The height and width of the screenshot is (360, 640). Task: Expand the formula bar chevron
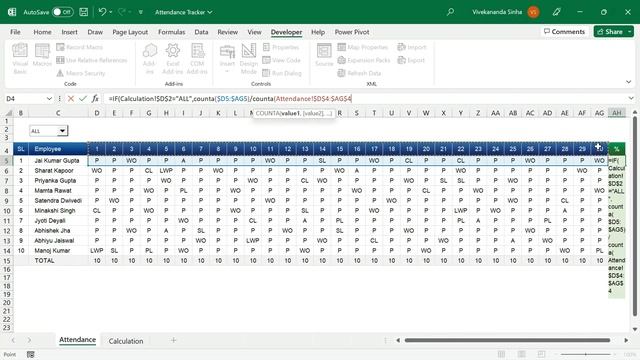tap(631, 98)
